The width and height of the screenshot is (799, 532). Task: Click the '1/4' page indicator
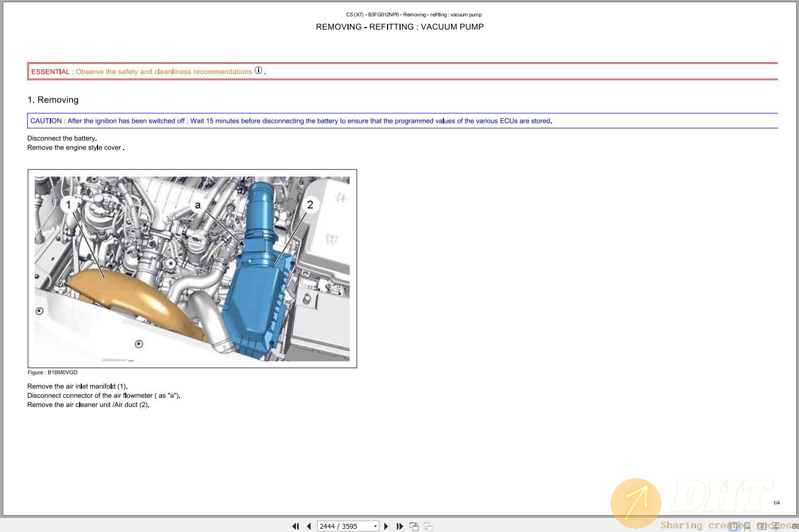pos(776,503)
